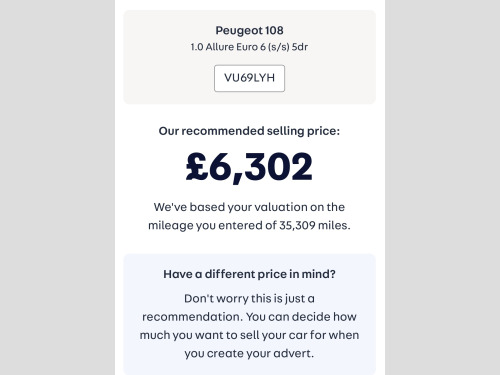Click the 'Have a different price in mind?' heading
The height and width of the screenshot is (375, 500).
tap(249, 274)
